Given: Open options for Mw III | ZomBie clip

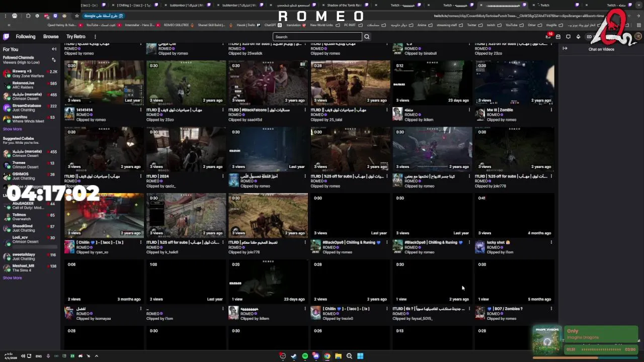Looking at the screenshot, I should [551, 110].
